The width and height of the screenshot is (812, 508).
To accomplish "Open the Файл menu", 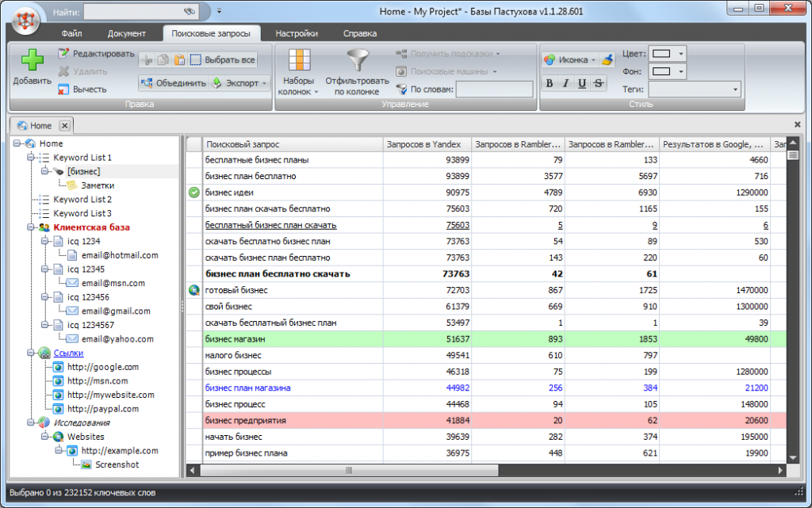I will coord(71,33).
